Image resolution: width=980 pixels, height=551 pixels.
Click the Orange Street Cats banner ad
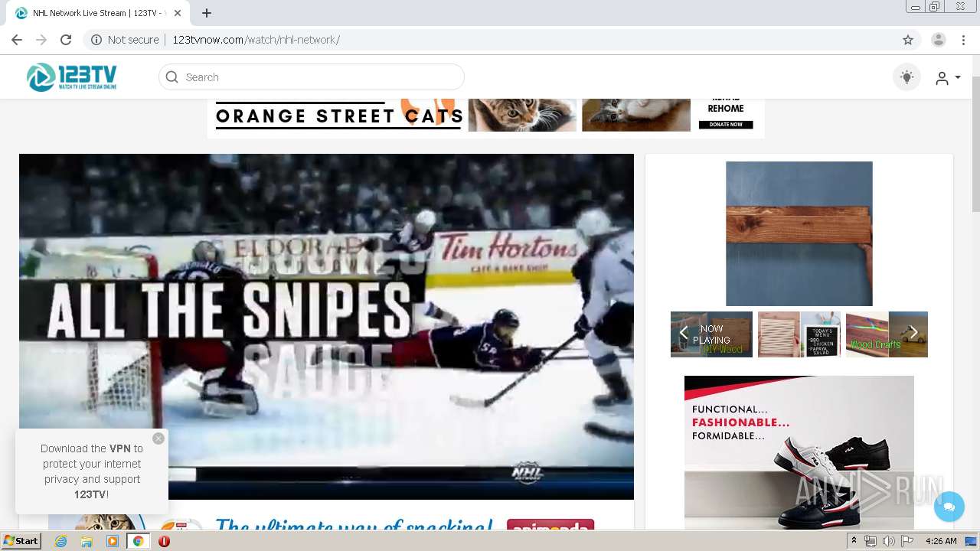point(485,119)
